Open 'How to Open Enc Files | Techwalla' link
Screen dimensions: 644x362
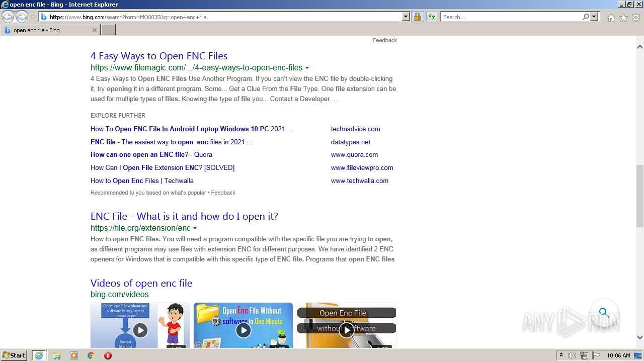(x=142, y=180)
